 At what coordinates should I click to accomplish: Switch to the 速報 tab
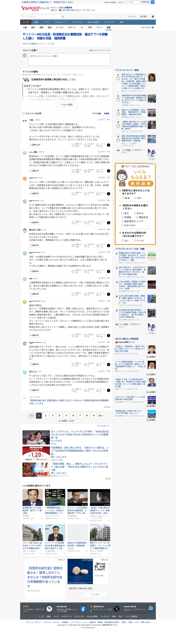click(36, 22)
